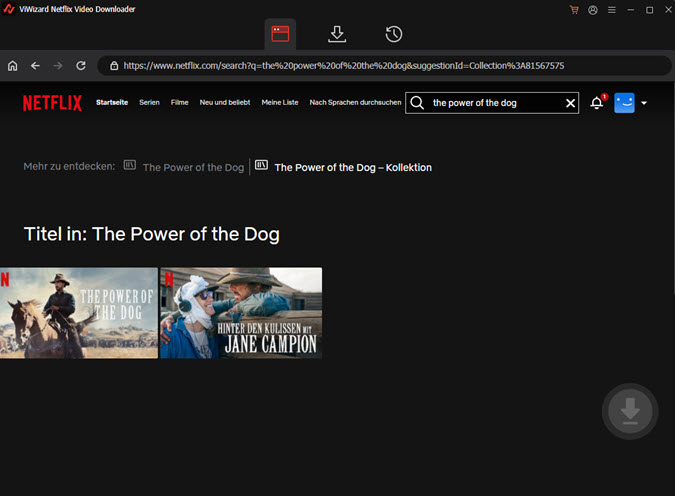
Task: Select The Power of the Dog – Kollektion
Action: [x=353, y=167]
